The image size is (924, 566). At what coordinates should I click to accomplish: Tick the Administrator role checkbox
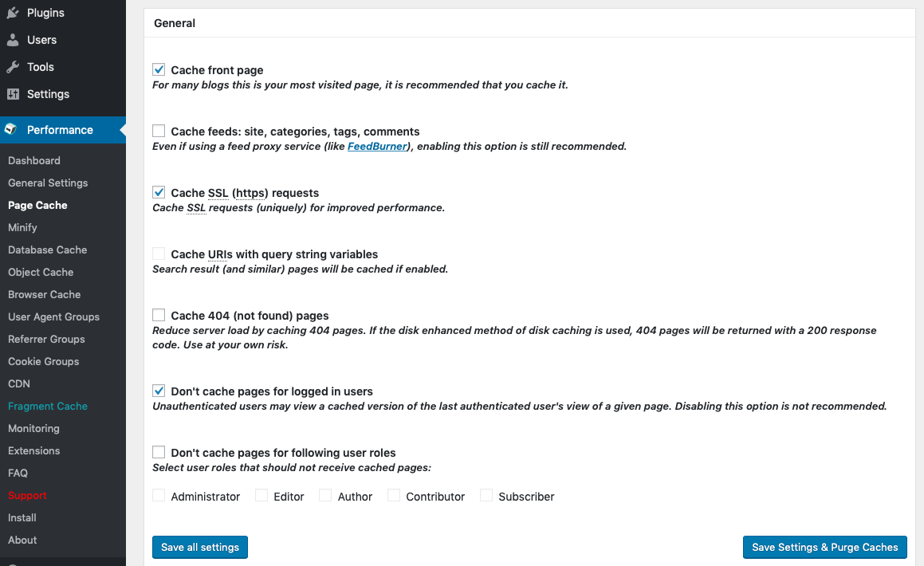pyautogui.click(x=159, y=495)
